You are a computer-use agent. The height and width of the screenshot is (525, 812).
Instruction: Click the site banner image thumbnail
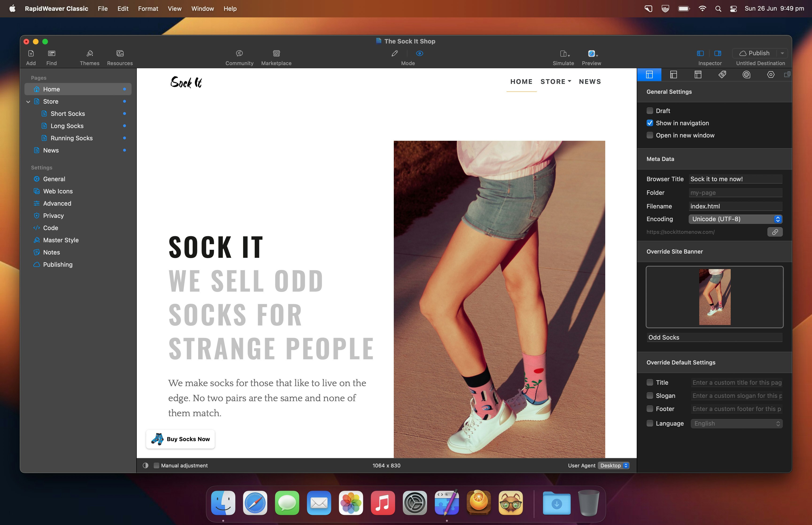pyautogui.click(x=714, y=297)
